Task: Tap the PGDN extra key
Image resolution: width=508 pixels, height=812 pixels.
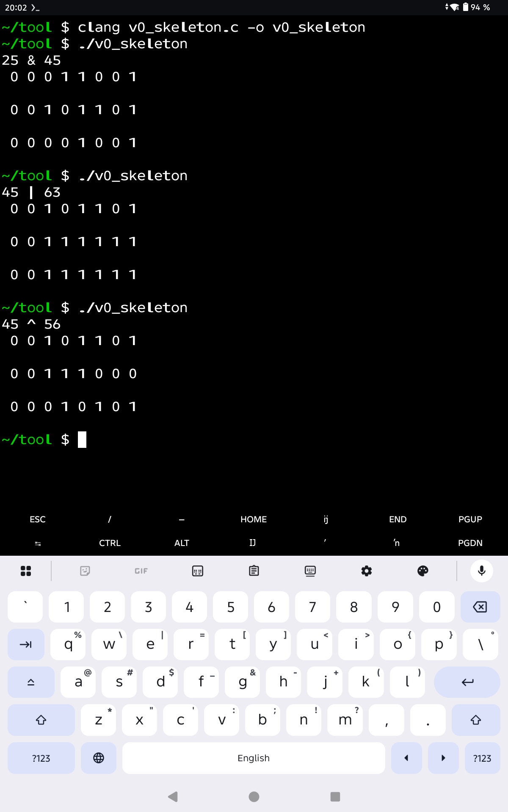Action: click(470, 543)
